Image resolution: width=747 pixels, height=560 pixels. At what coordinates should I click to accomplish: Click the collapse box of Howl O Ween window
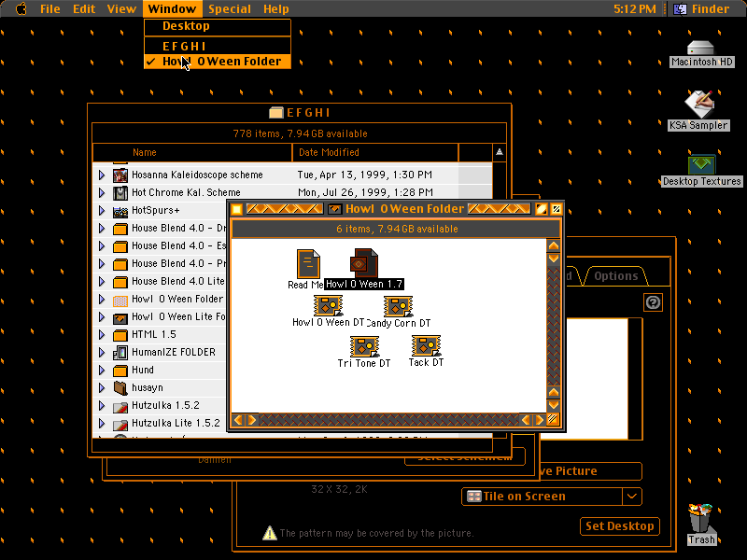[x=556, y=209]
